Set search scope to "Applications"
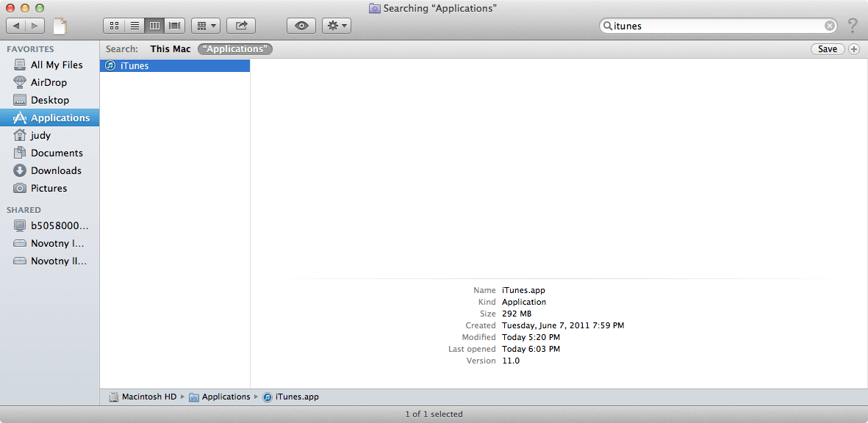The height and width of the screenshot is (423, 868). (235, 49)
